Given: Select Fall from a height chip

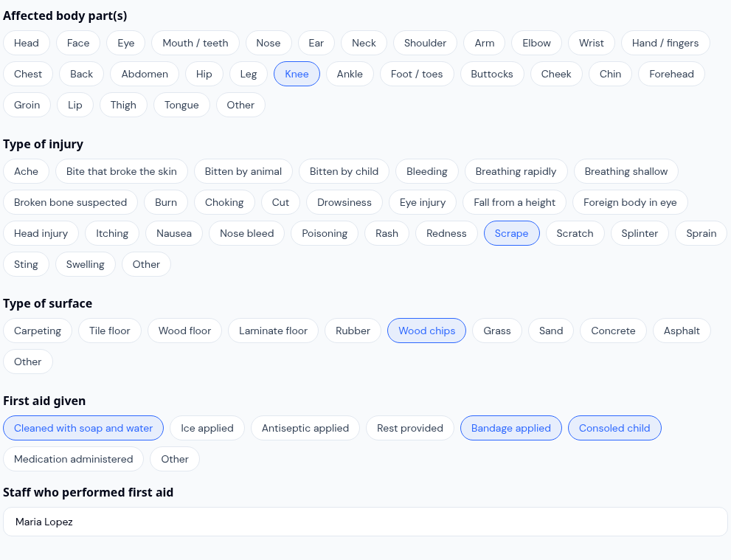Looking at the screenshot, I should click(514, 202).
